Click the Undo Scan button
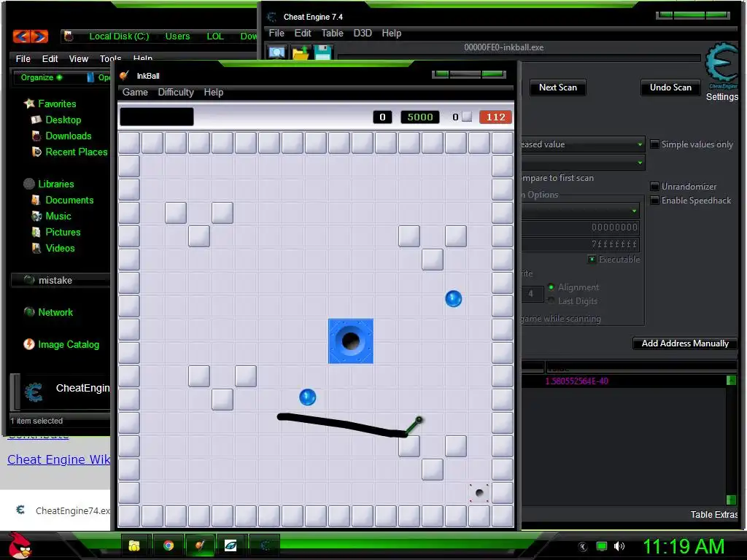Image resolution: width=747 pixels, height=560 pixels. tap(670, 87)
